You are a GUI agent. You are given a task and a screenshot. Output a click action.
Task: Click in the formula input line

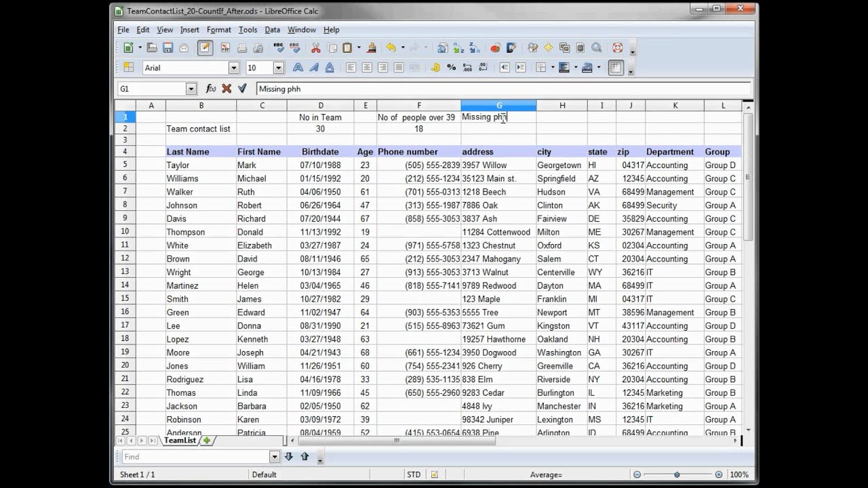click(503, 89)
